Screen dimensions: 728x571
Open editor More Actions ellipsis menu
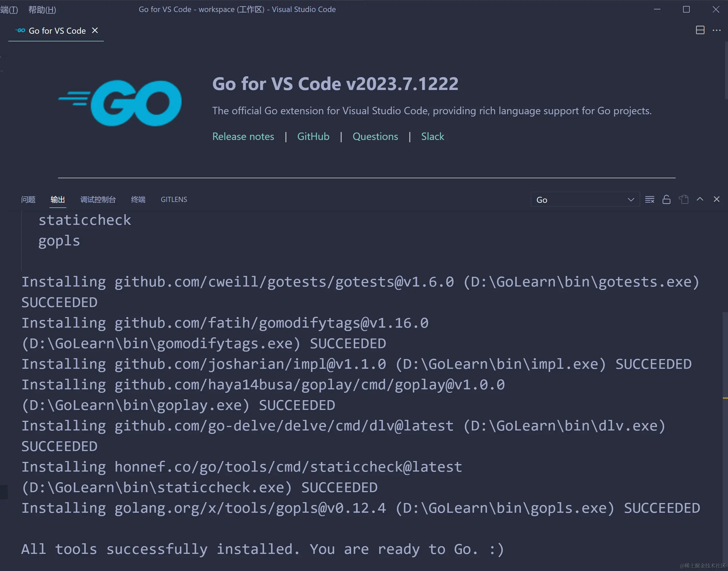(x=716, y=30)
